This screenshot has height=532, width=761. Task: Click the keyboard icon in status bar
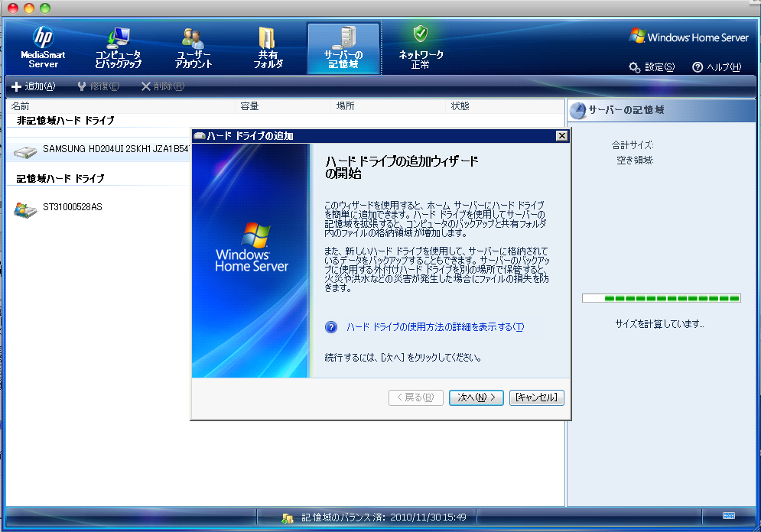coord(728,516)
